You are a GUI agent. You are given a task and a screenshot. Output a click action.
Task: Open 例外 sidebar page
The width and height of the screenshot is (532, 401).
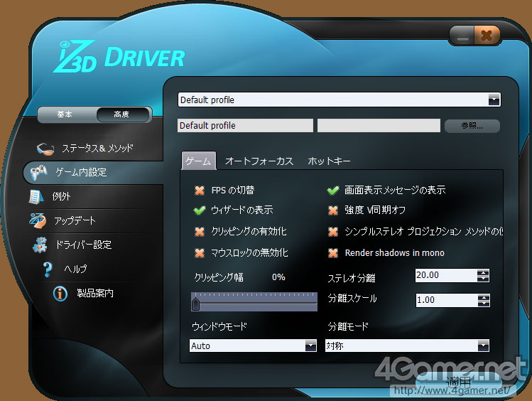61,197
